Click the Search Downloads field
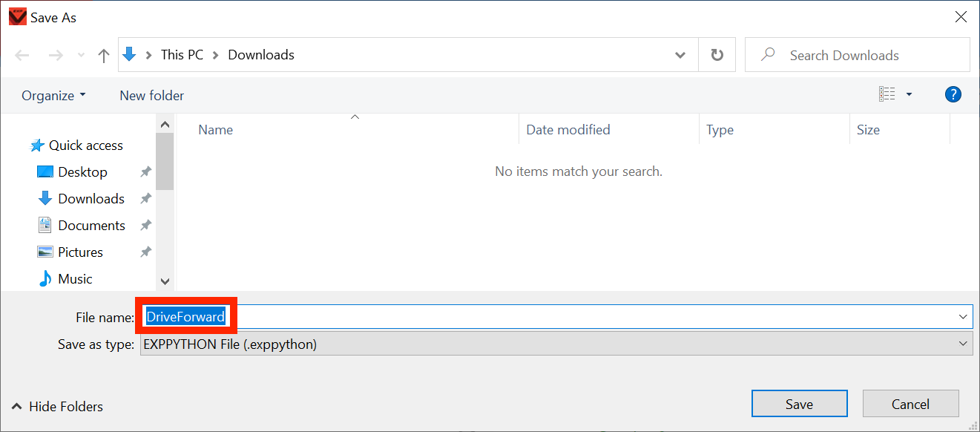Viewport: 980px width, 432px height. click(x=858, y=55)
